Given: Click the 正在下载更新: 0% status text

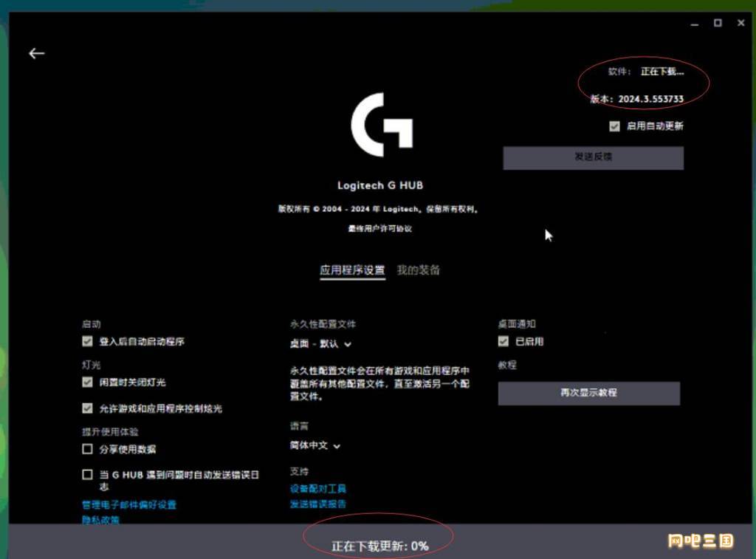Looking at the screenshot, I should tap(380, 546).
